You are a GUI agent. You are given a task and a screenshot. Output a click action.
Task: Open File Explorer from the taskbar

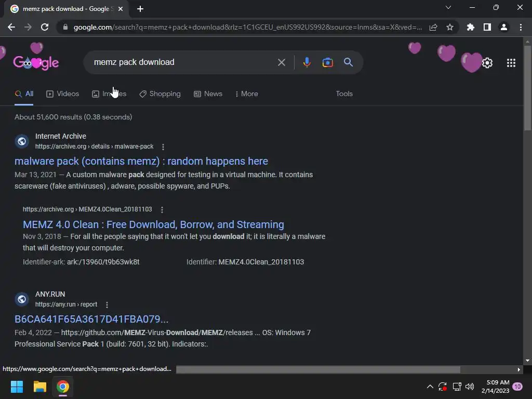coord(39,387)
